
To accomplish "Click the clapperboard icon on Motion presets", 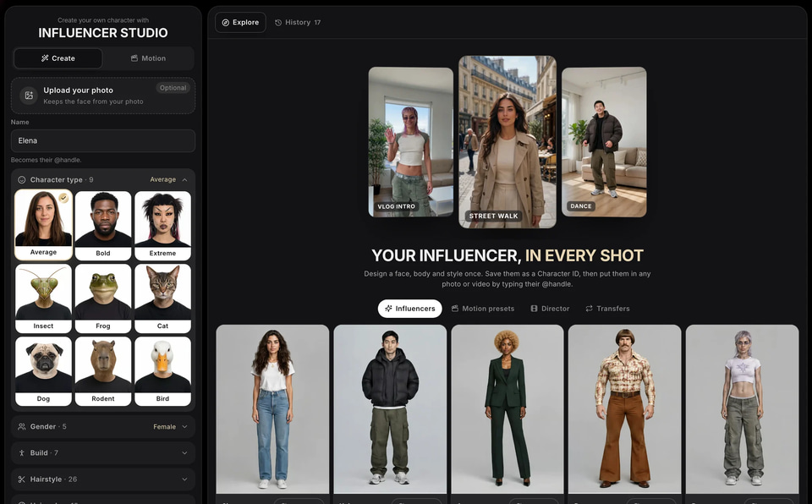I will click(x=455, y=308).
